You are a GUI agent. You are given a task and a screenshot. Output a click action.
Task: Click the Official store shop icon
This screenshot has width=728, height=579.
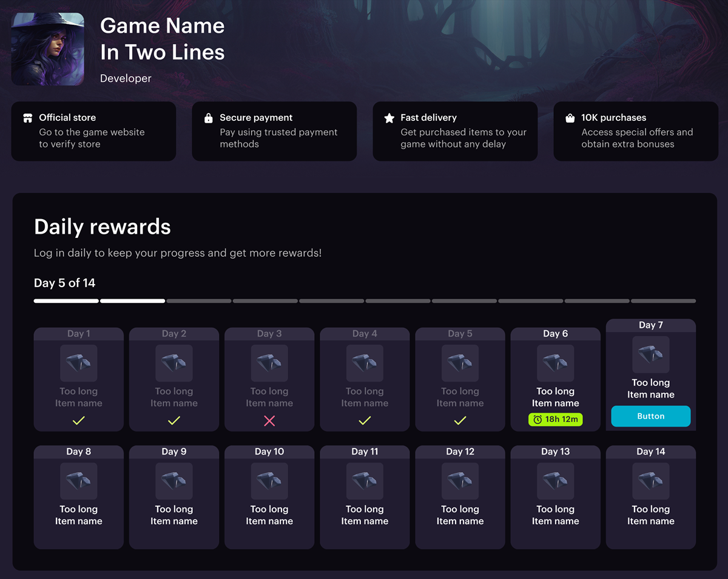click(27, 118)
